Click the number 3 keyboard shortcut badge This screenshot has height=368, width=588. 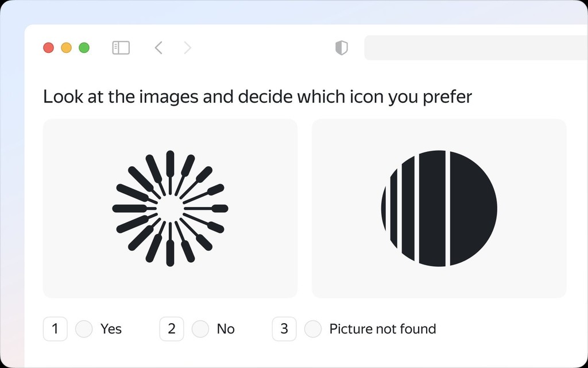284,329
